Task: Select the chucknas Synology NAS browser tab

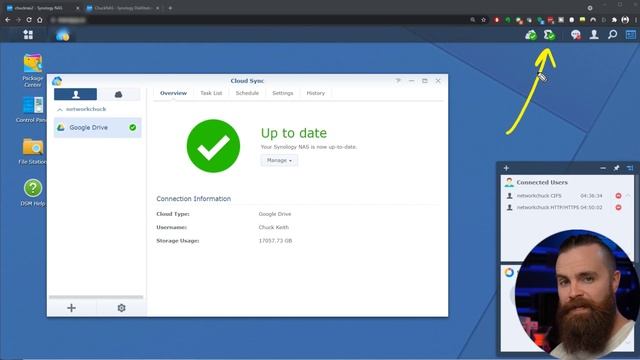Action: [43, 8]
